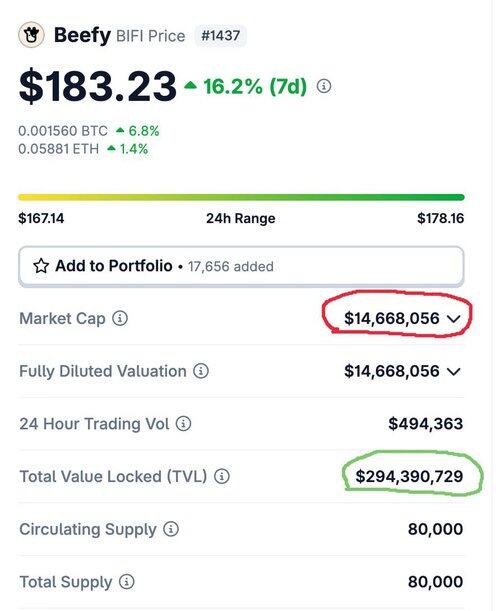Click the $183.23 price value
Viewport: 500px width, 611px height.
[98, 86]
